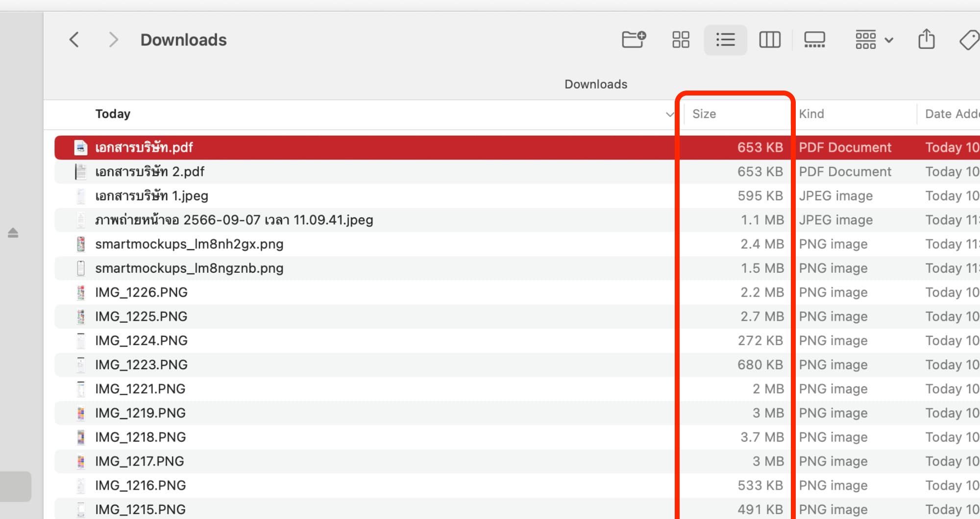Viewport: 980px width, 519px height.
Task: Open the Group By options dropdown
Action: (874, 40)
